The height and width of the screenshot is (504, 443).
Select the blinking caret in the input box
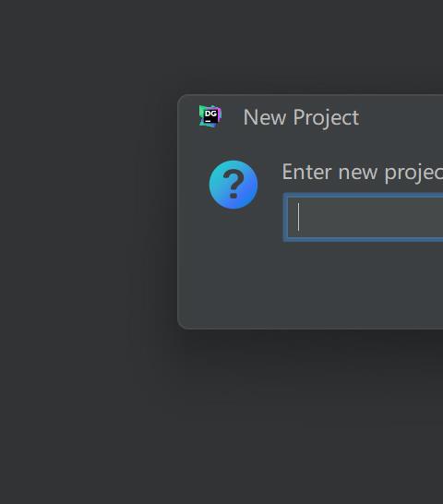pos(299,217)
